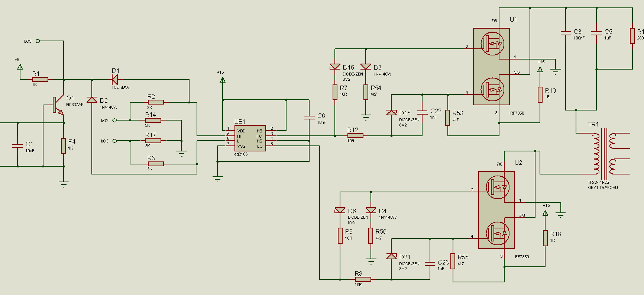Select capacitor C6 10nF

(309, 117)
